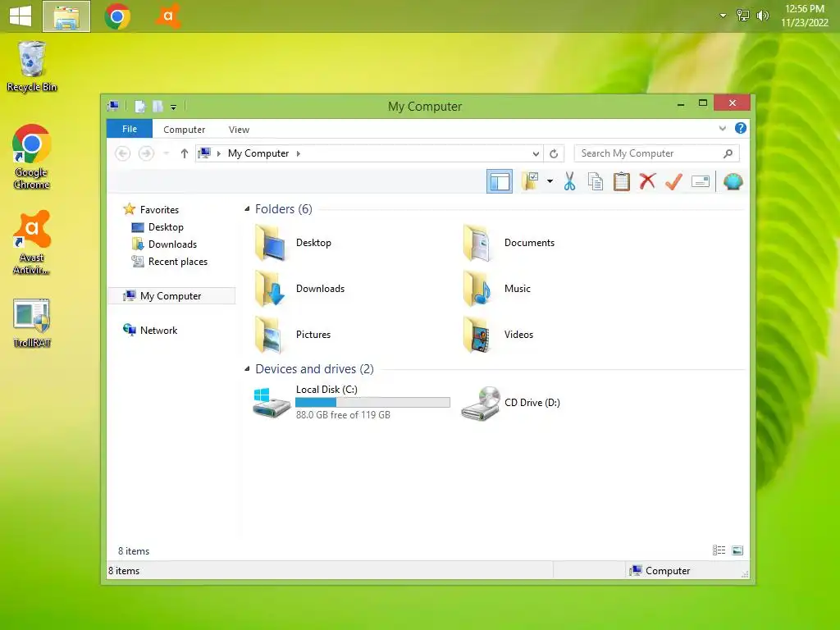Switch to large icons view button

point(737,550)
